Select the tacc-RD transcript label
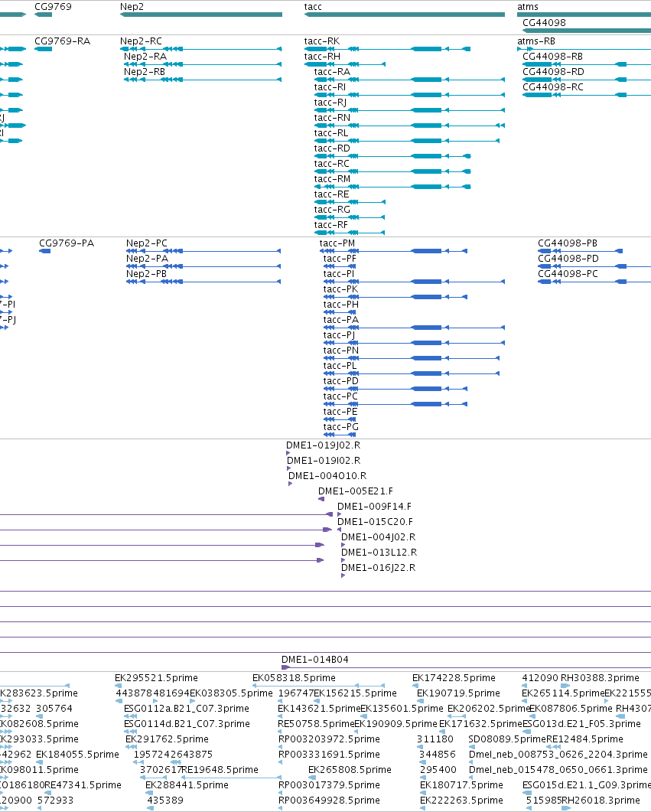 click(x=332, y=148)
